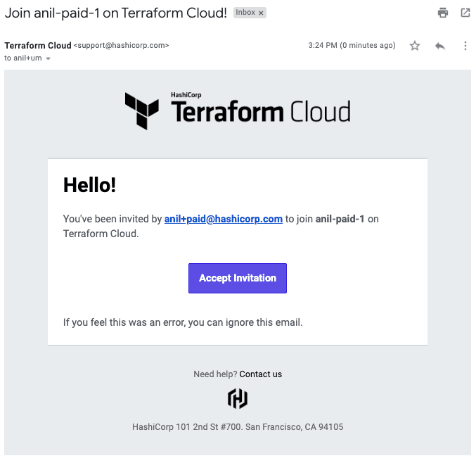Click the Terraform Cloud logo banner
Image resolution: width=476 pixels, height=463 pixels.
238,111
